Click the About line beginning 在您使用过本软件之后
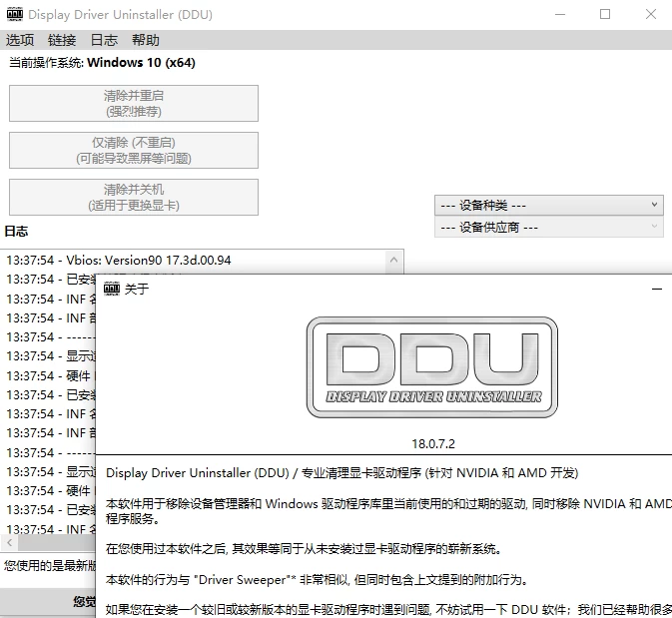672x618 pixels. 304,548
